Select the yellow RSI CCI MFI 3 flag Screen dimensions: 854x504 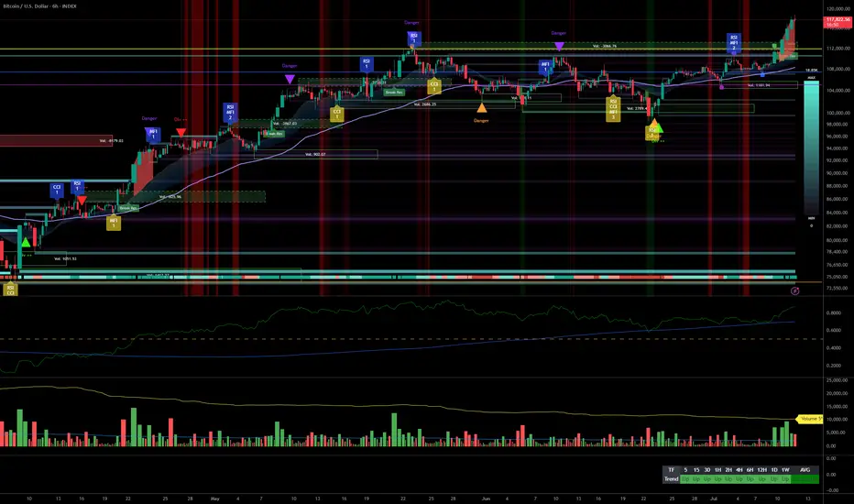click(613, 109)
